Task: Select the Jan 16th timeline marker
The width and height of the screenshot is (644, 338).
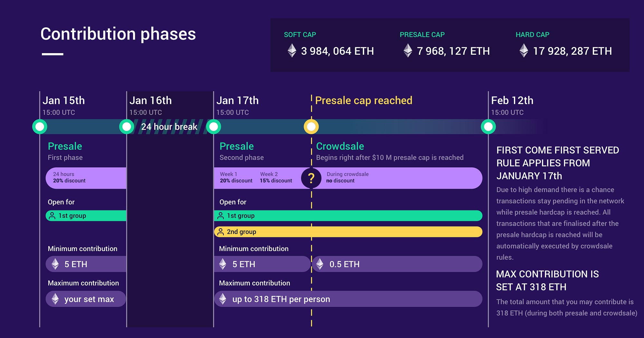Action: point(127,127)
